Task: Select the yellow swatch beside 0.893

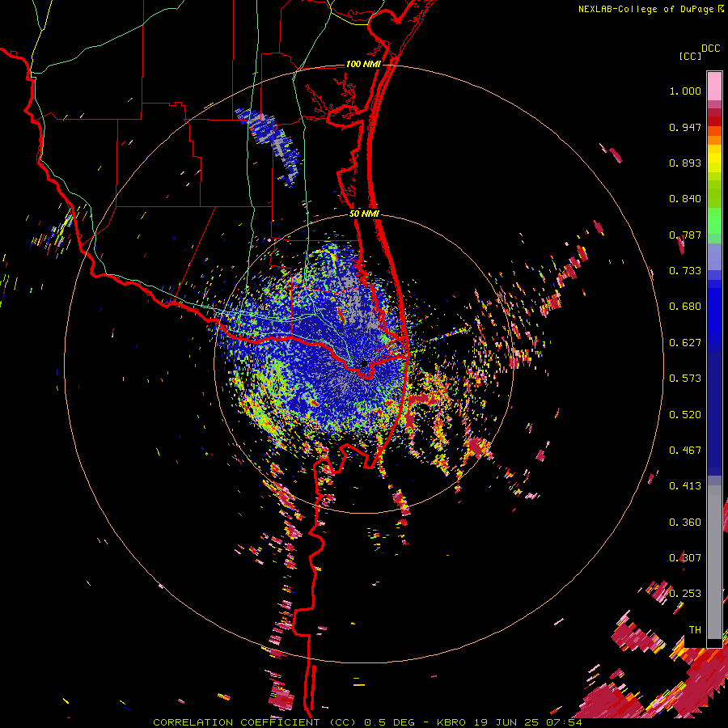Action: 714,159
